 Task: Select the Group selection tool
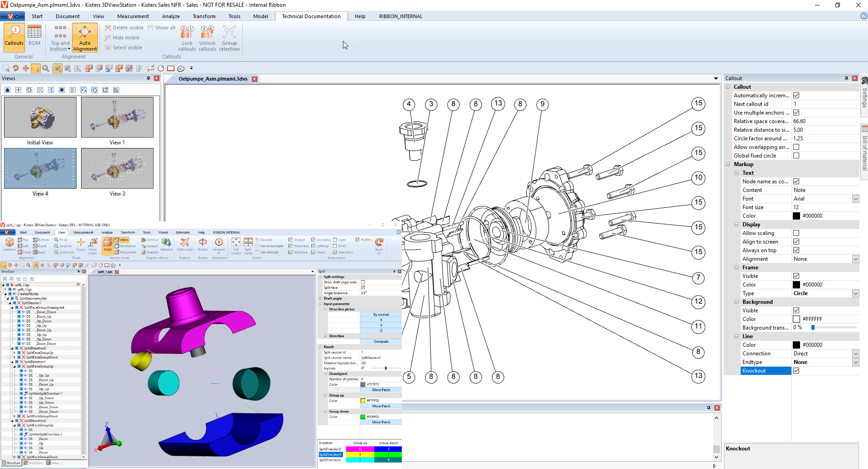coord(229,38)
